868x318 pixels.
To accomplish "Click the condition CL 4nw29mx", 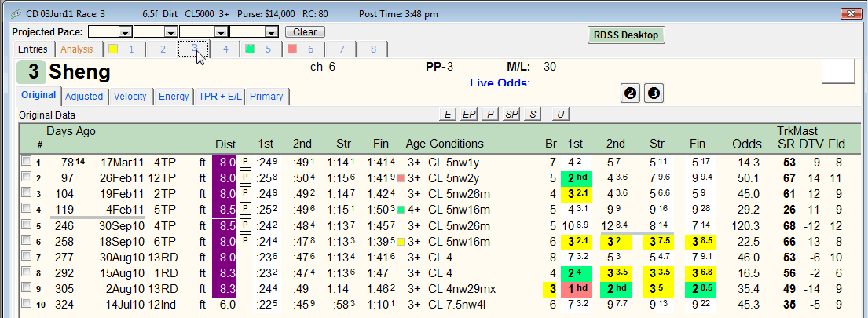I will (463, 289).
